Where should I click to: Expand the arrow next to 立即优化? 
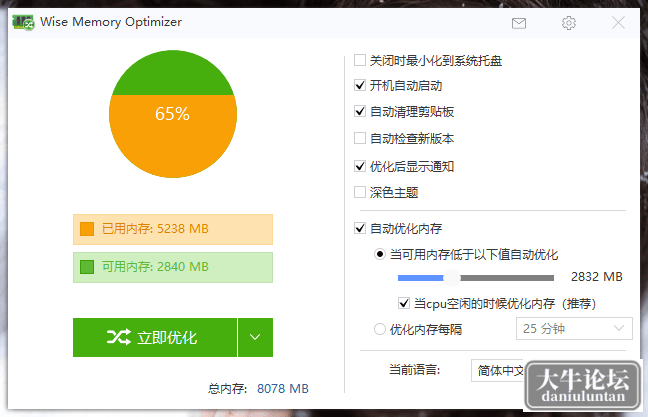pos(255,337)
